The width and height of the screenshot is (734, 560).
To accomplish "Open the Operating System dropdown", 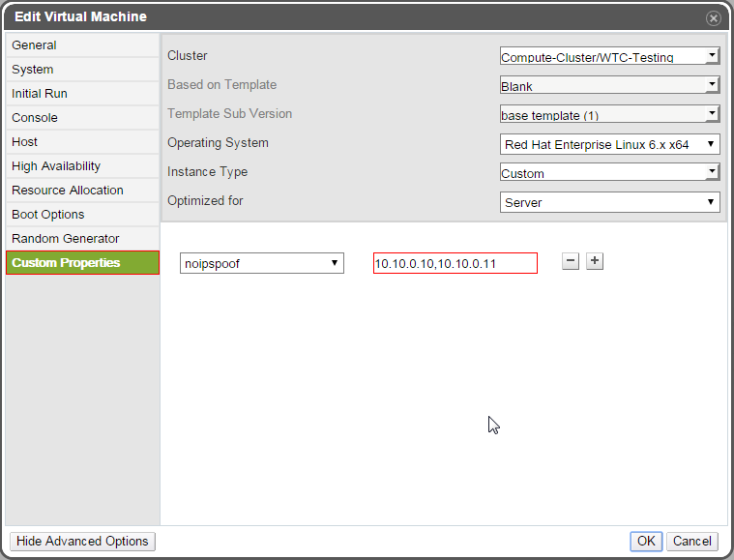I will click(609, 144).
